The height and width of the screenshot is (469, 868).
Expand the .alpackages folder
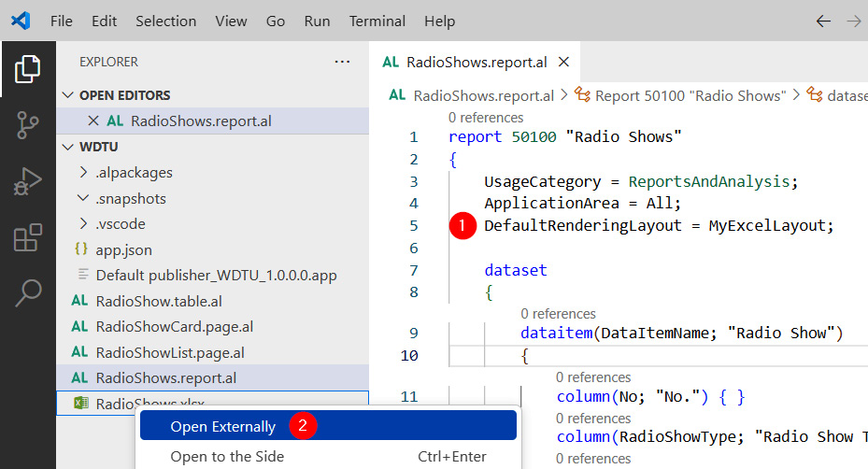click(x=83, y=172)
